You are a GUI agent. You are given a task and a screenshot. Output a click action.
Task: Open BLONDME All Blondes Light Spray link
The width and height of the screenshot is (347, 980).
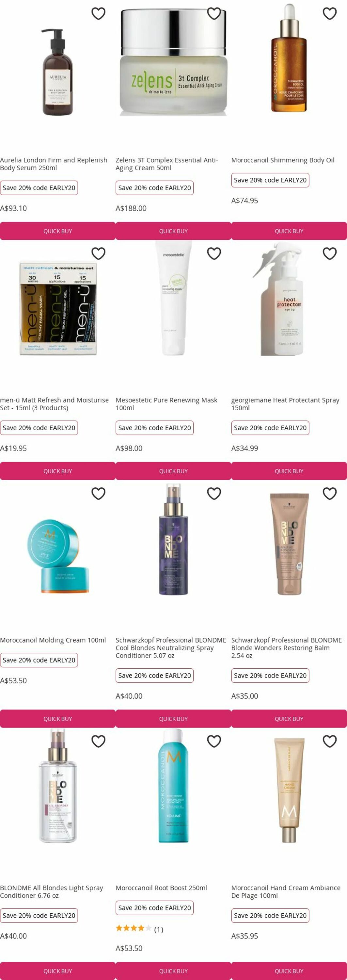(x=51, y=892)
